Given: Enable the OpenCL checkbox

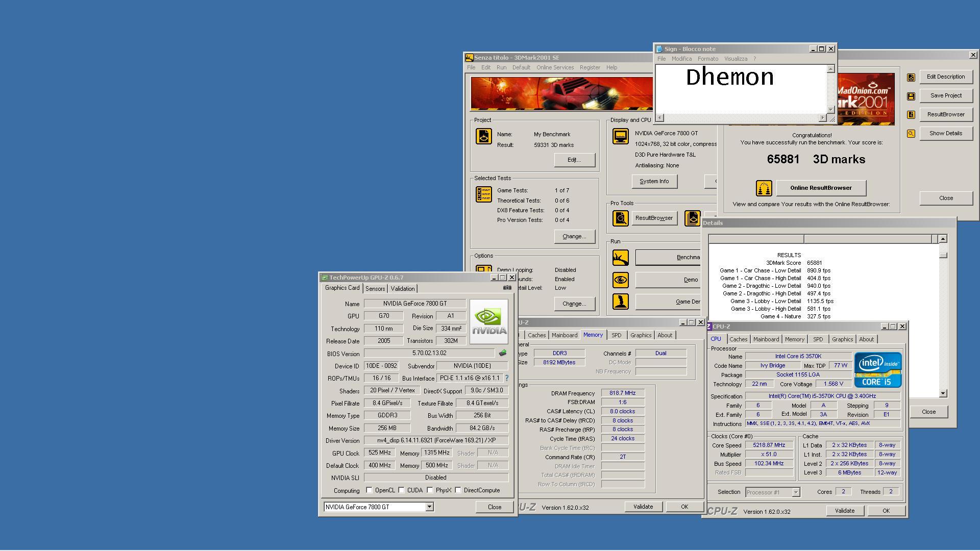Looking at the screenshot, I should [x=369, y=490].
